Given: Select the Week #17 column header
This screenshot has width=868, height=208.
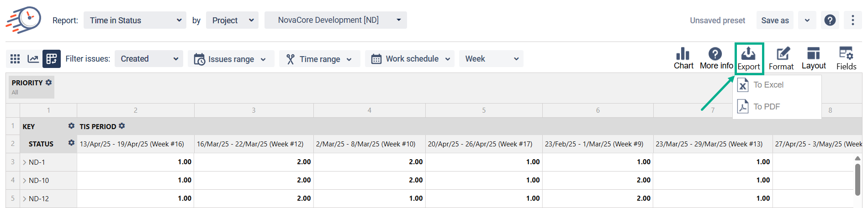Looking at the screenshot, I should pyautogui.click(x=484, y=144).
